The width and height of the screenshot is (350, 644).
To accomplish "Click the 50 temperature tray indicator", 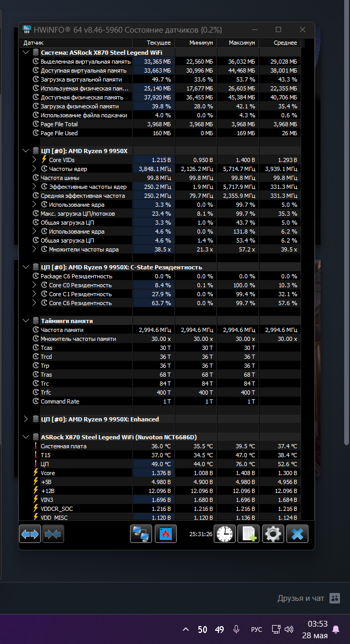I will pos(203,629).
